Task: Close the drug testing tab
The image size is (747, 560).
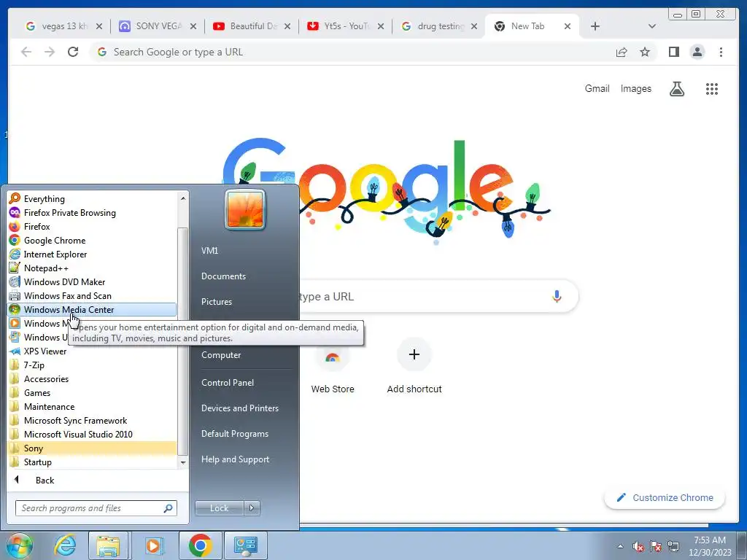Action: (474, 26)
